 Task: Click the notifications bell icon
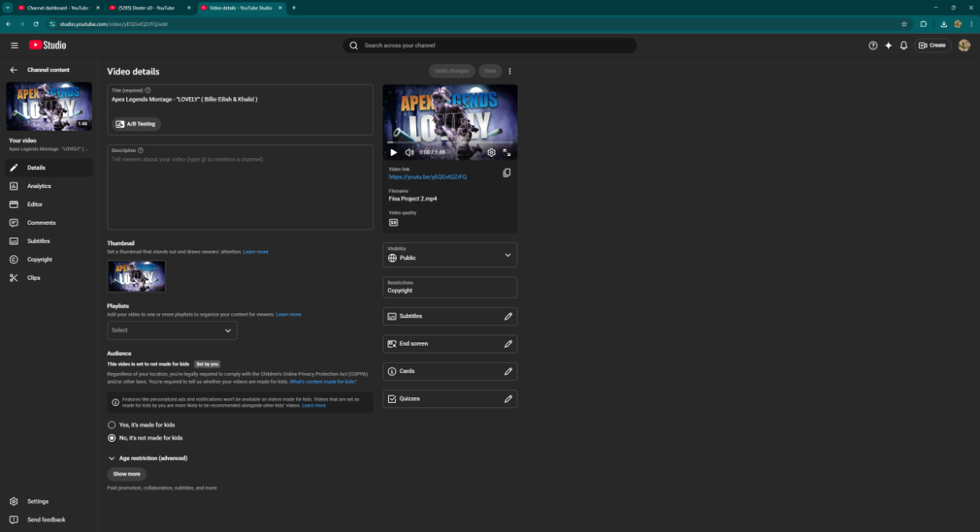point(903,45)
